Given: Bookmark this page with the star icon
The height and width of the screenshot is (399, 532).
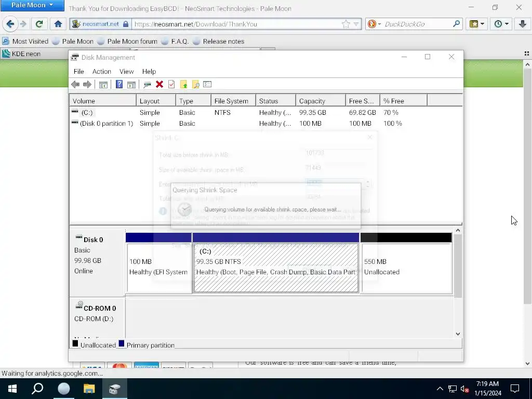Looking at the screenshot, I should tap(345, 24).
